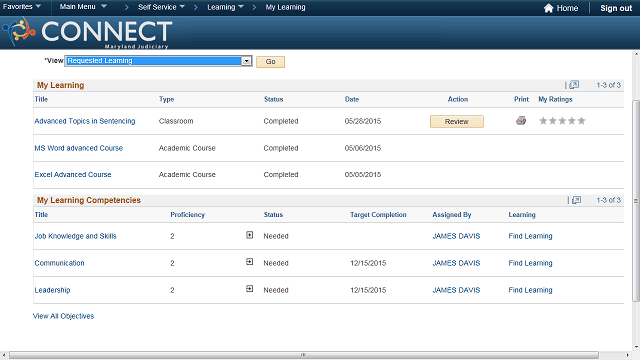Screen dimensions: 640x360
Task: Expand the Favorites menu
Action: pyautogui.click(x=22, y=7)
